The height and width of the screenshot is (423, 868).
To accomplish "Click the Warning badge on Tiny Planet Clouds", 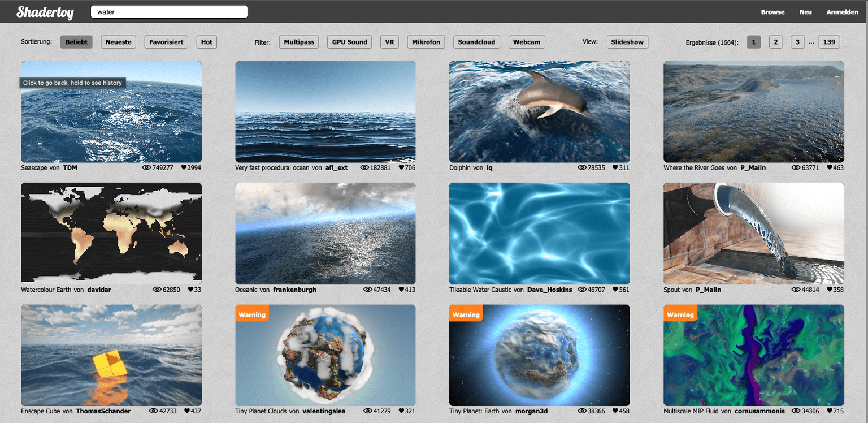I will 252,314.
